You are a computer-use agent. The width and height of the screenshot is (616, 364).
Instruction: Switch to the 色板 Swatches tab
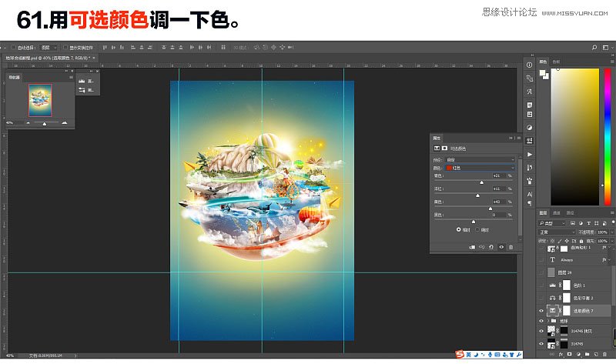[556, 62]
